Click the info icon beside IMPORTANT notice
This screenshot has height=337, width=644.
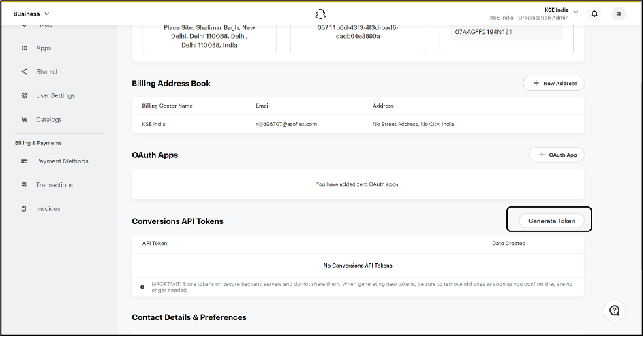pyautogui.click(x=142, y=287)
